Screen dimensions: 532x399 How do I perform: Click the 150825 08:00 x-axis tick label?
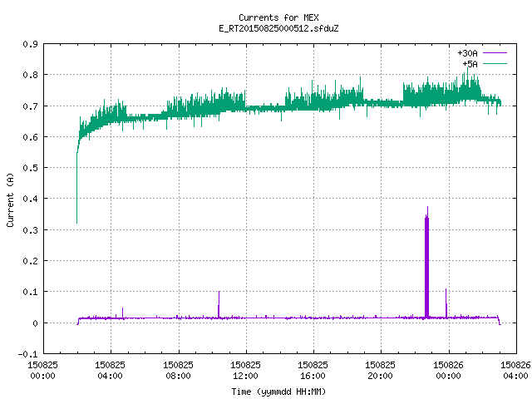coord(178,370)
